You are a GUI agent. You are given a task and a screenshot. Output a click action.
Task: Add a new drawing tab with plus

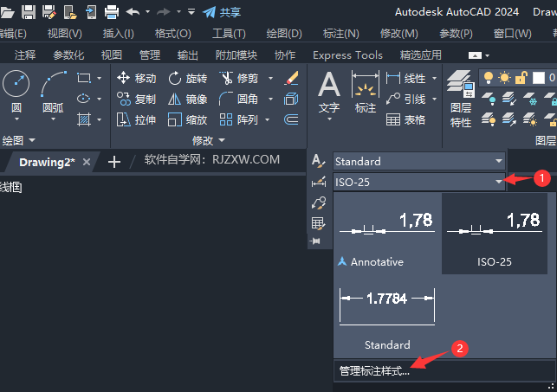click(x=114, y=162)
